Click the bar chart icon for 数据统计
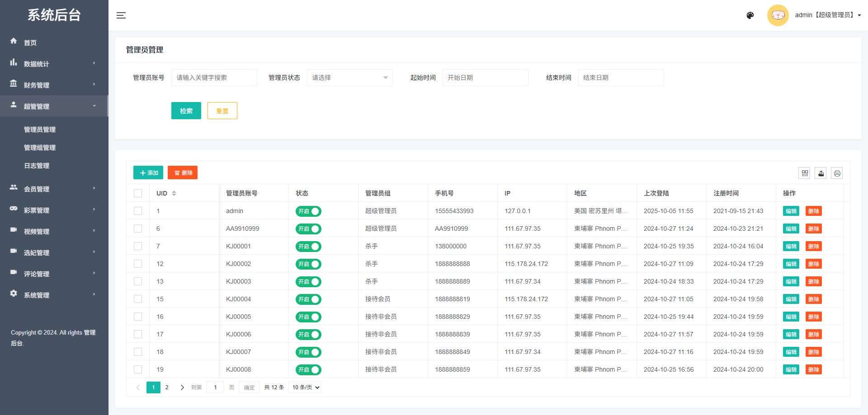This screenshot has width=868, height=415. (14, 62)
